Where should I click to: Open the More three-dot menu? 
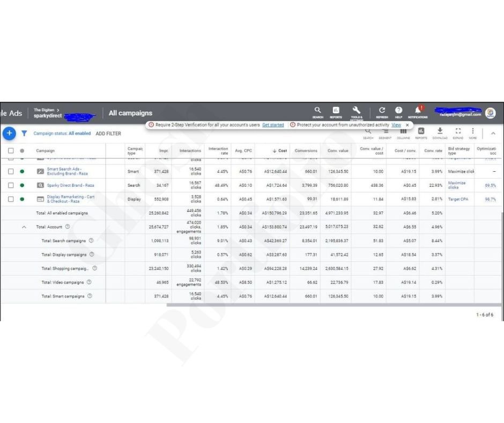click(472, 131)
